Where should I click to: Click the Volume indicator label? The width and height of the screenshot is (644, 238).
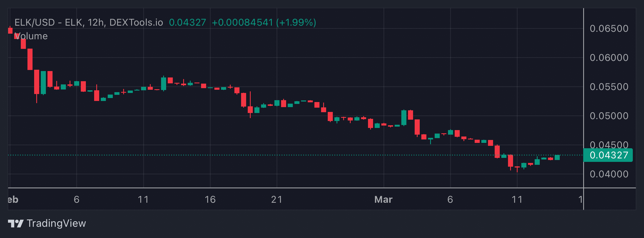tap(31, 36)
